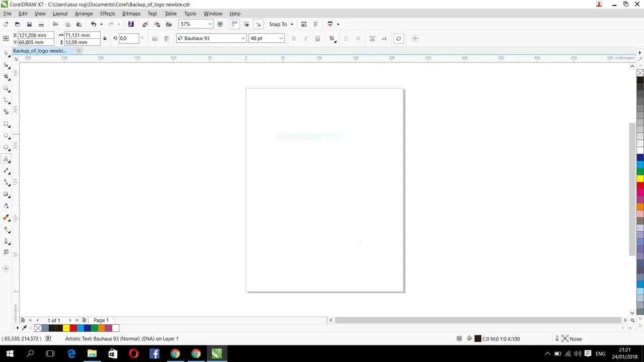The image size is (644, 362).
Task: Select the Interactive Fill tool
Action: click(6, 229)
